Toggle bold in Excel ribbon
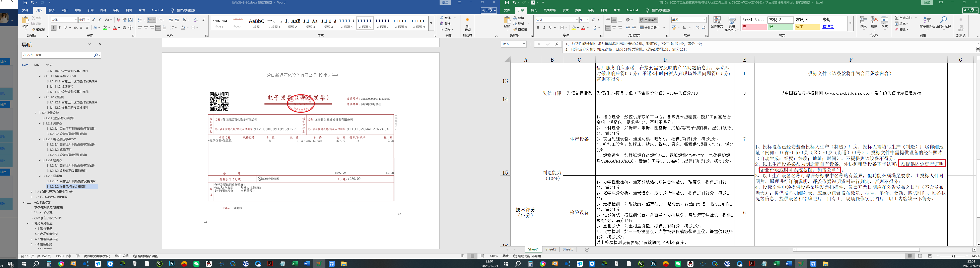980x268 pixels. (538, 28)
